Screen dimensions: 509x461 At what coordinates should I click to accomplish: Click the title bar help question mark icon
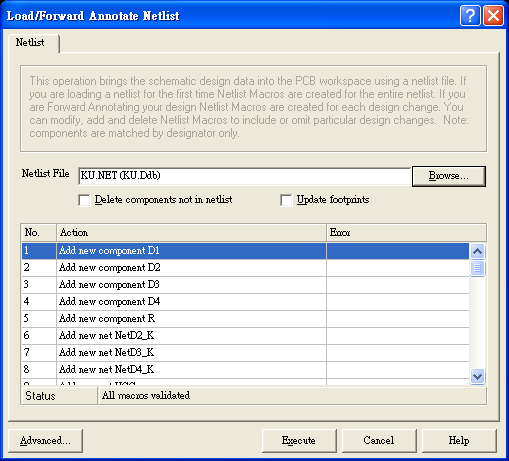tap(470, 16)
